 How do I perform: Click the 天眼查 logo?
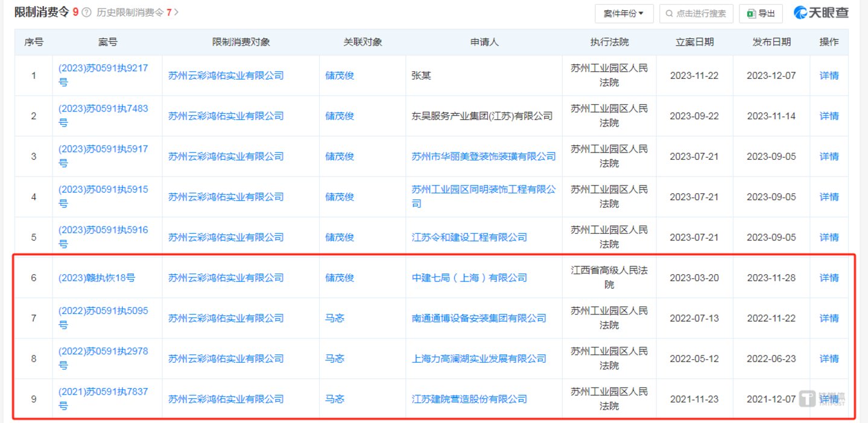point(820,13)
